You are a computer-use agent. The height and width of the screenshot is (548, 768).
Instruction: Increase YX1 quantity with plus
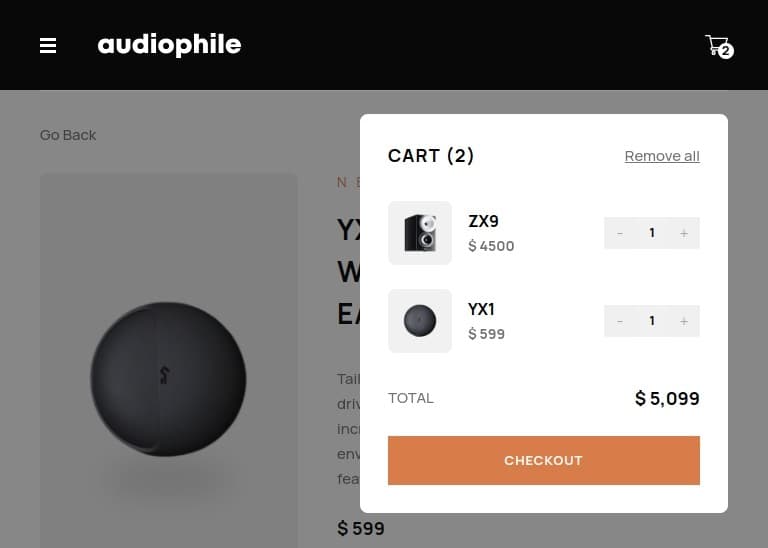(x=684, y=321)
